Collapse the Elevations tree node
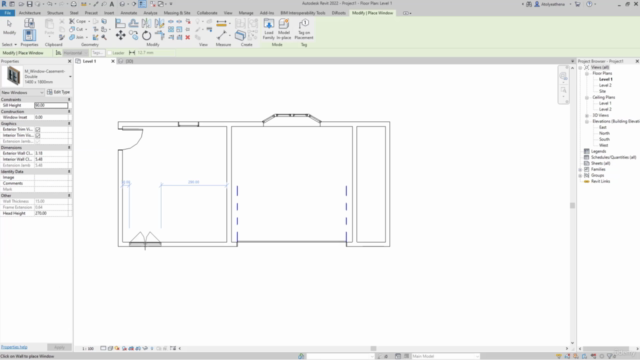This screenshot has height=360, width=640. point(587,122)
